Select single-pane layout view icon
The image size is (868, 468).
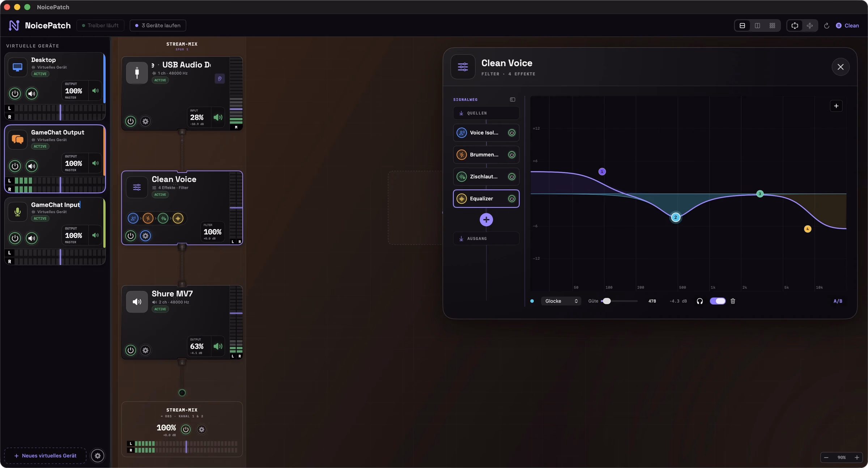(x=742, y=26)
